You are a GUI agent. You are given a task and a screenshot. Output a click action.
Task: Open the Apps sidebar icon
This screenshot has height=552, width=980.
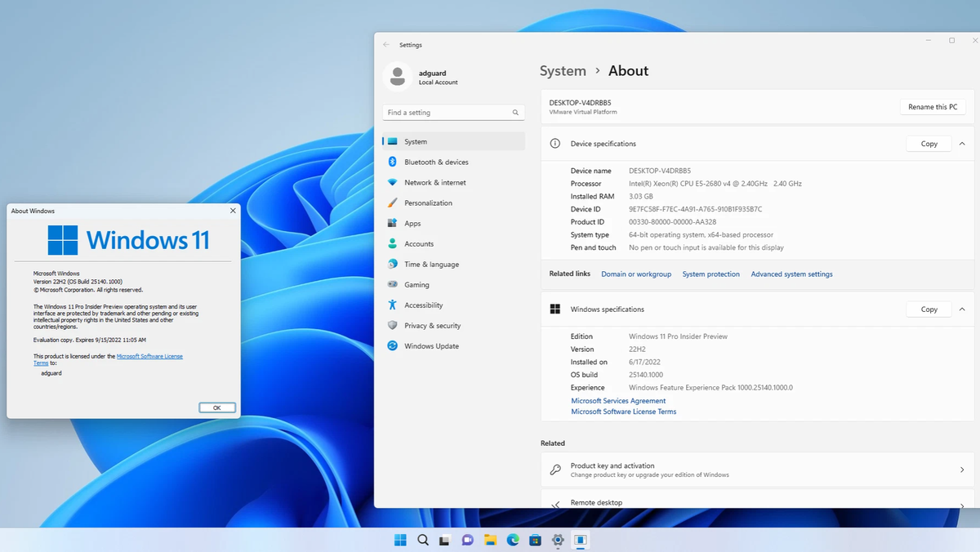tap(393, 223)
